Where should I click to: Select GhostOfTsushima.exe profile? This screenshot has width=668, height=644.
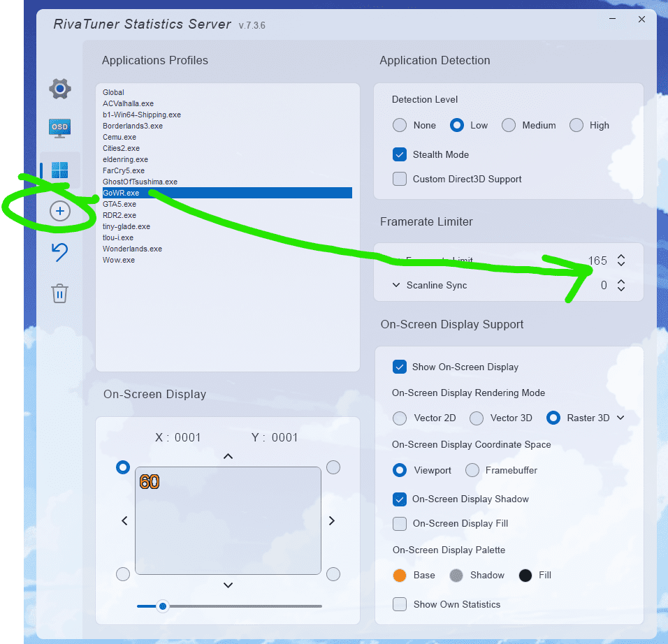pos(227,182)
